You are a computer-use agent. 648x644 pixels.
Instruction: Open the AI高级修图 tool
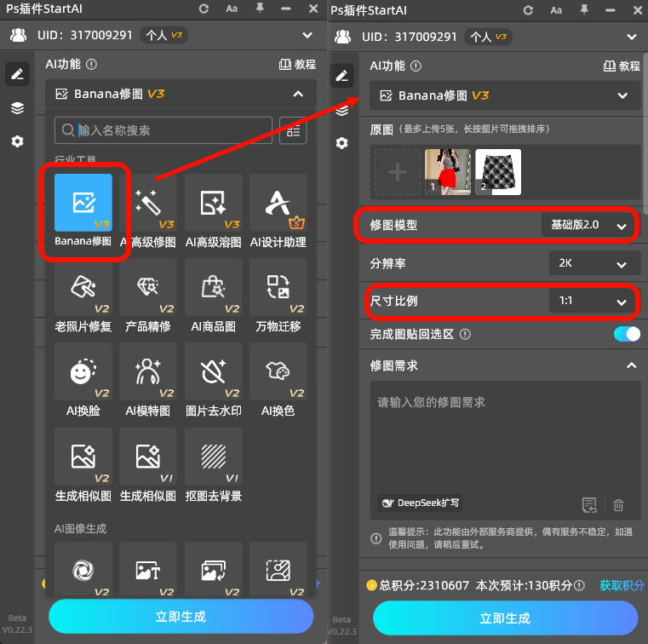(x=148, y=203)
